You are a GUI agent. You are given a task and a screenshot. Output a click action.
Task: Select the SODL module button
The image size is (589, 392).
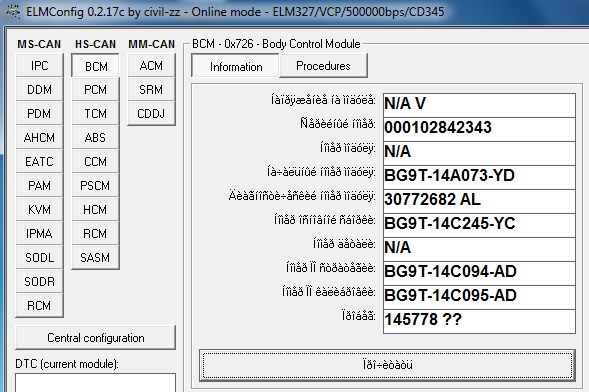39,258
